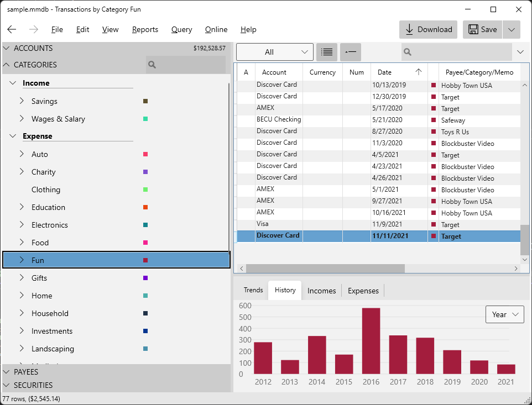Click the Food category color swatch
The image size is (532, 405).
tap(145, 243)
